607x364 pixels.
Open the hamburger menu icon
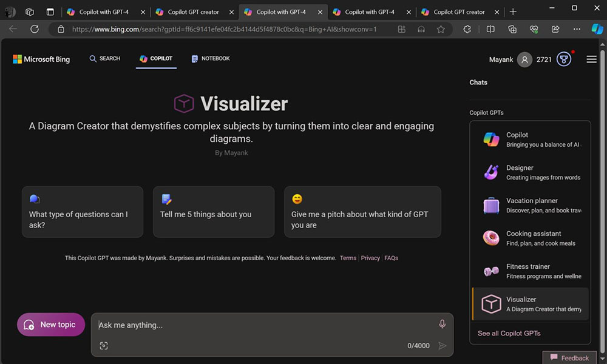(591, 59)
